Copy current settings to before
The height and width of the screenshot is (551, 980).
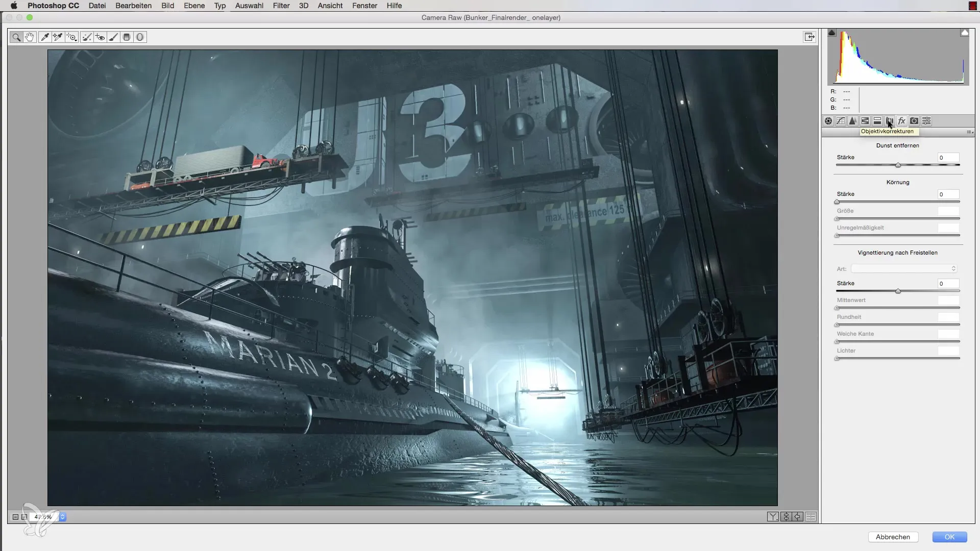(798, 517)
